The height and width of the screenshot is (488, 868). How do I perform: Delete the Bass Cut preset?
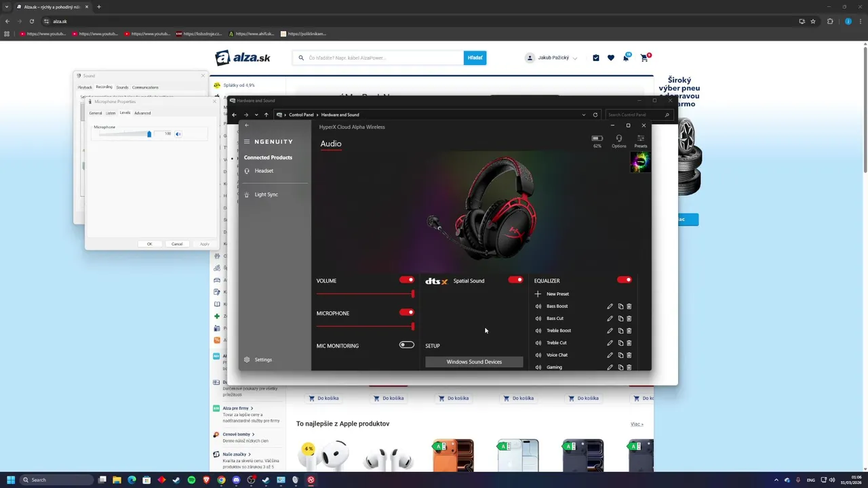coord(629,319)
